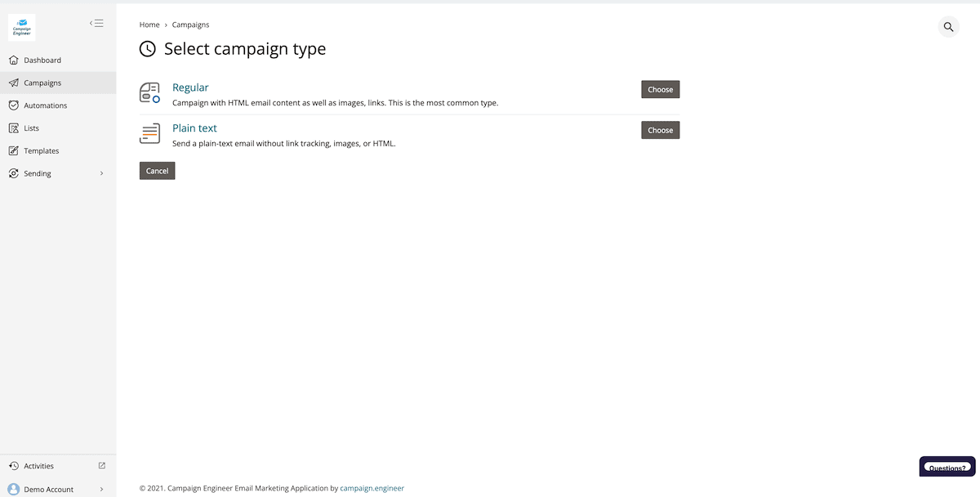Collapse the sidebar with the menu icon
Image resolution: width=980 pixels, height=497 pixels.
pos(96,23)
